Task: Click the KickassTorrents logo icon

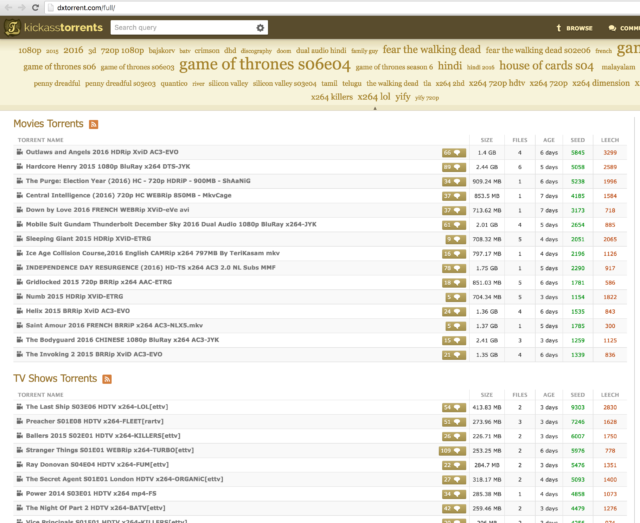Action: [13, 28]
